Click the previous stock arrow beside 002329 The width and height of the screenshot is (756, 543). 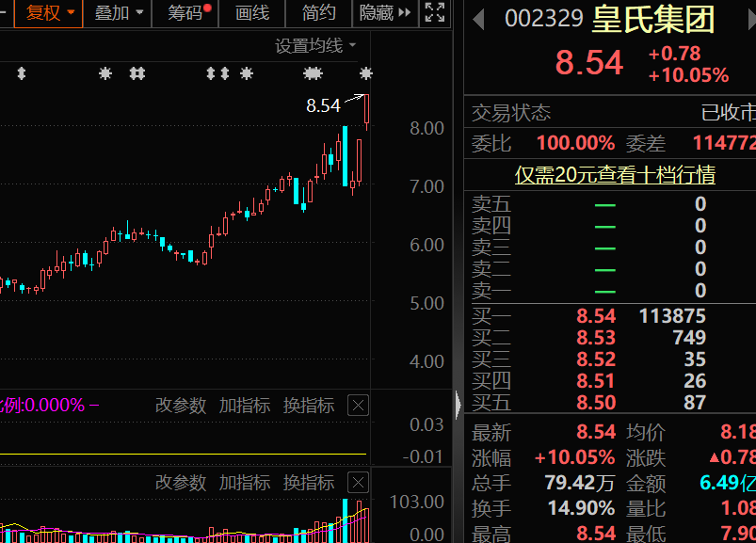pos(479,18)
